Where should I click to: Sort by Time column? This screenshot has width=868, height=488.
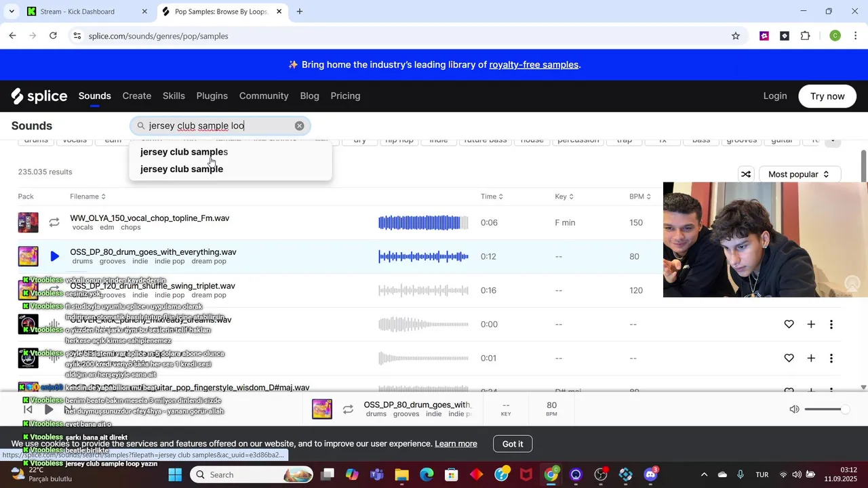(x=492, y=197)
